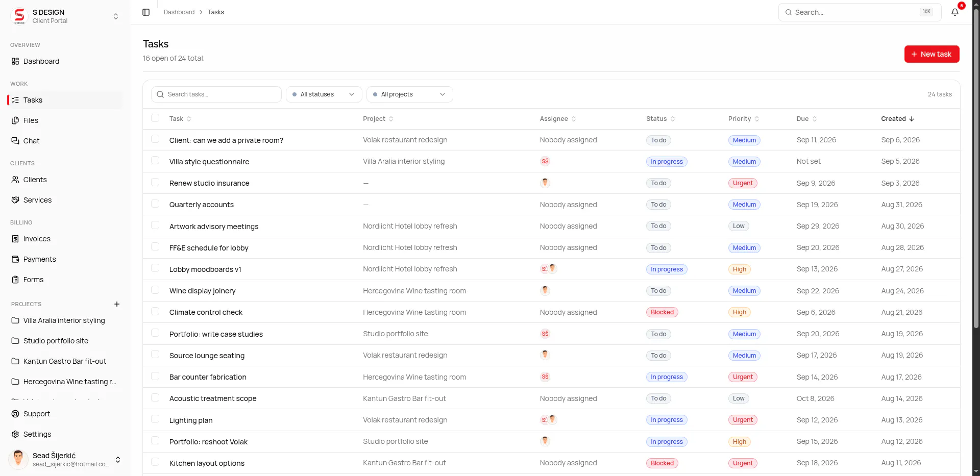Expand the S Design workspace switcher

116,16
